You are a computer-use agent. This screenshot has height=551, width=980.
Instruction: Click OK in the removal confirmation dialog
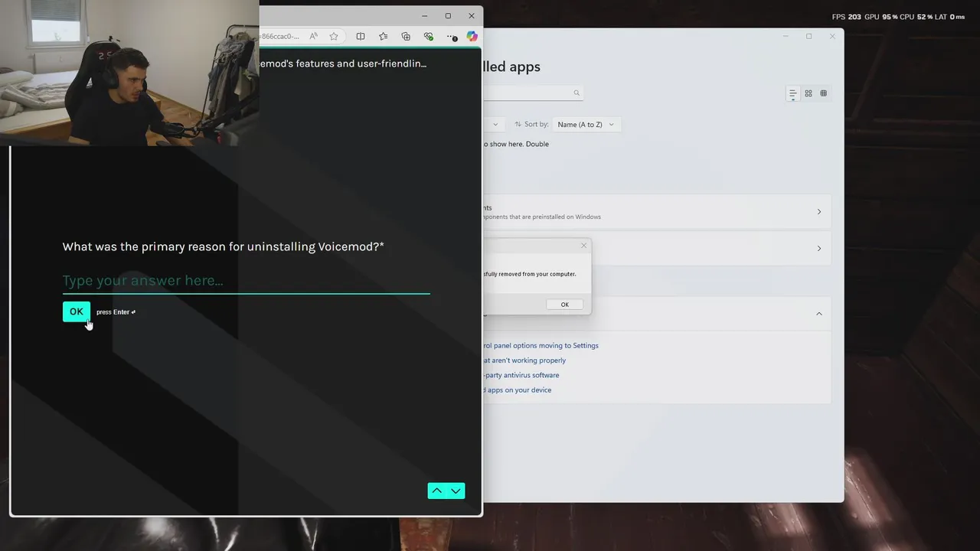[x=564, y=305]
